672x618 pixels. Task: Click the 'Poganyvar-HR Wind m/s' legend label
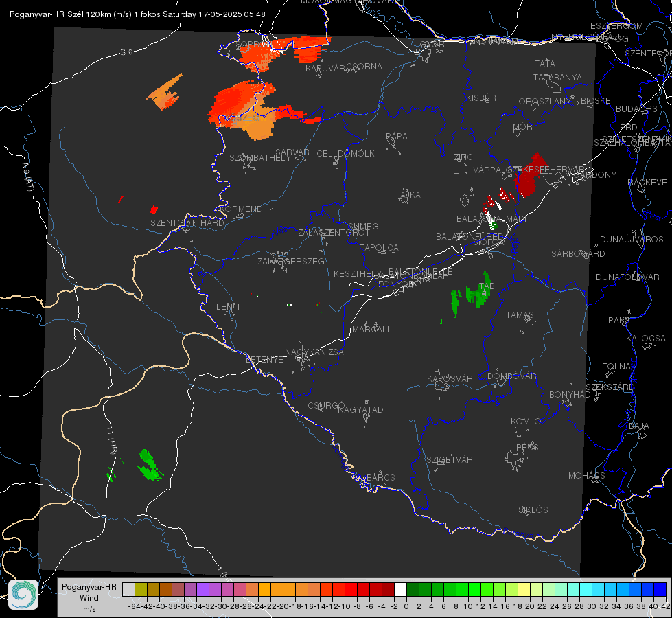[x=89, y=598]
